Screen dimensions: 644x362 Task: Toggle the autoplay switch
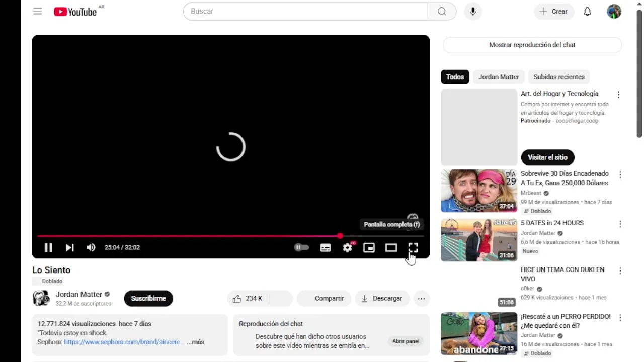coord(301,247)
